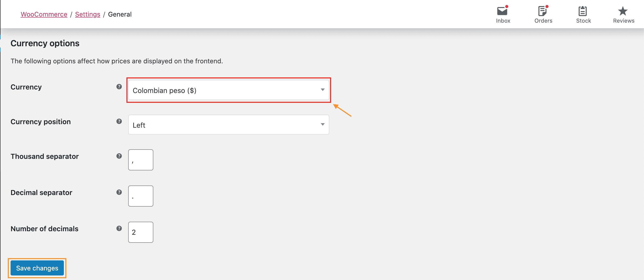Open the Orders panel
644x280 pixels.
[x=542, y=15]
